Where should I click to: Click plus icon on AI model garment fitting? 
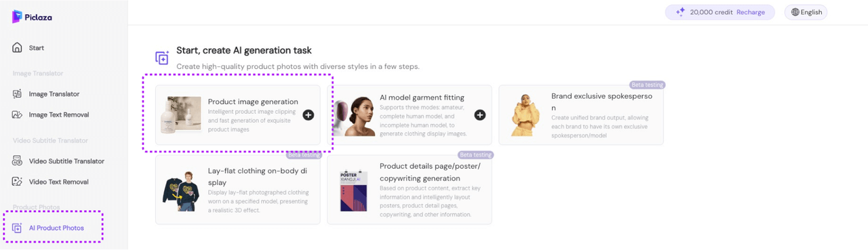tap(479, 115)
